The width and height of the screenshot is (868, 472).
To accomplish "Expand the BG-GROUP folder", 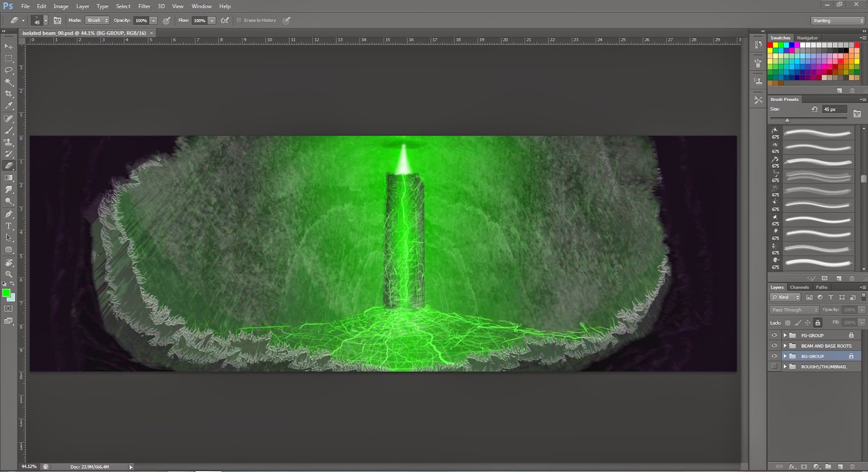I will pyautogui.click(x=784, y=356).
